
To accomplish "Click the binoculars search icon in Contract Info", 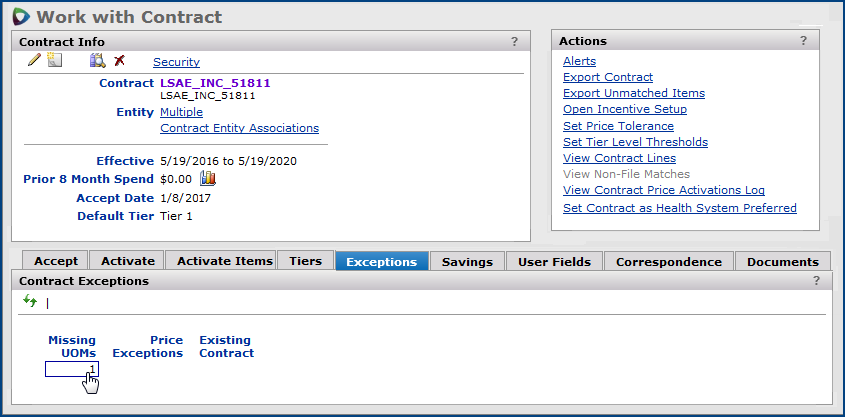I will [x=98, y=61].
